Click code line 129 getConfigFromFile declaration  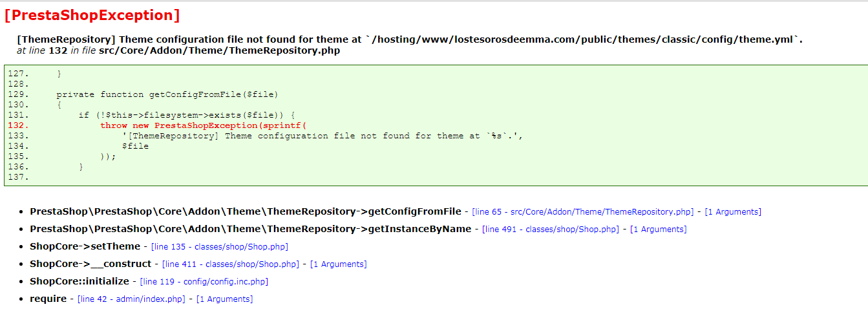click(167, 94)
